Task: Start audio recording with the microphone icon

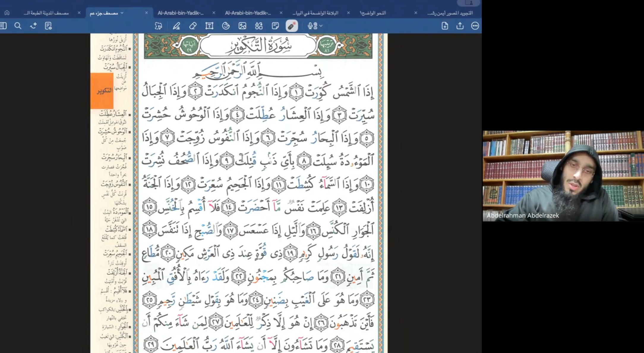Action: (312, 26)
